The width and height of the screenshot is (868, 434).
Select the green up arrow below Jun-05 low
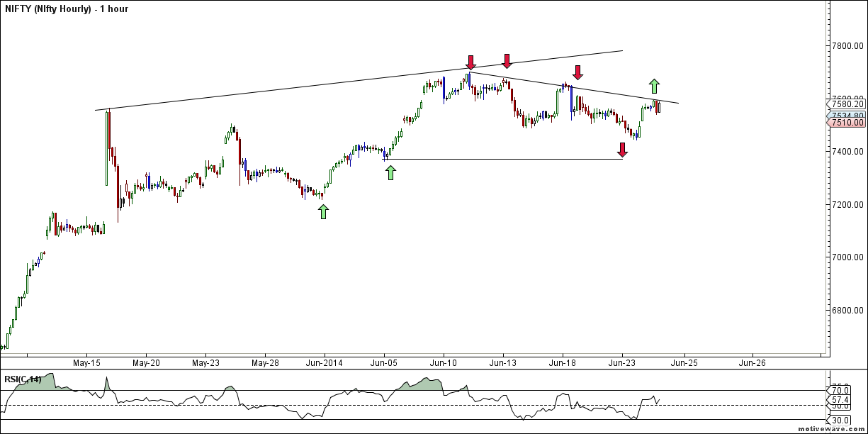coord(391,172)
